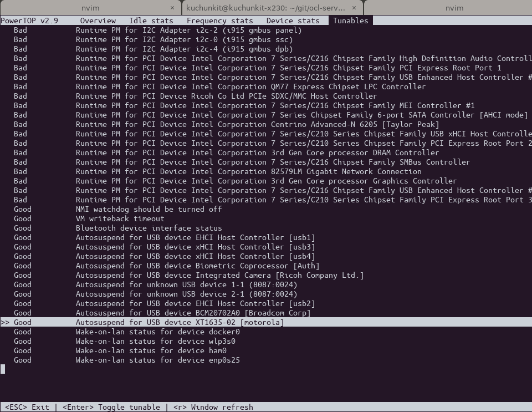Select Autosuspend for XT1635-02 motorola device
532x412 pixels.
pos(180,322)
